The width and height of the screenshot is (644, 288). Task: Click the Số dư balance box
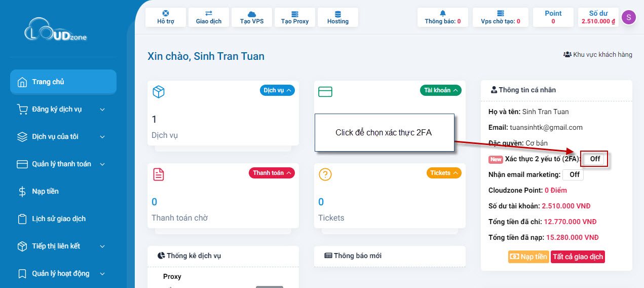tap(598, 17)
